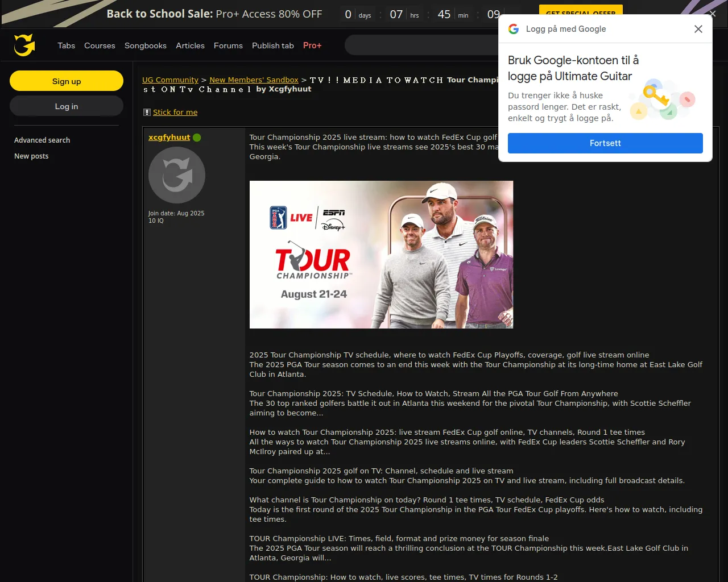Click the '10 IQ' text under avatar
Screen dimensions: 728x582
pos(156,221)
